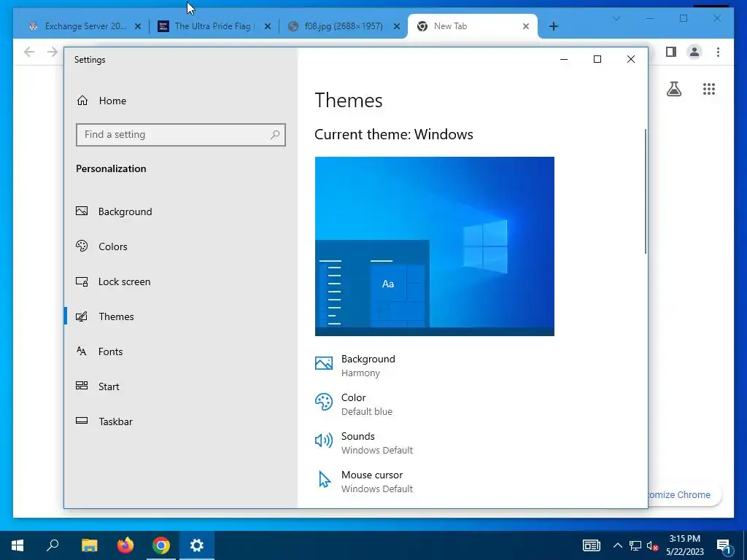
Task: Click the current theme preview image
Action: click(435, 246)
